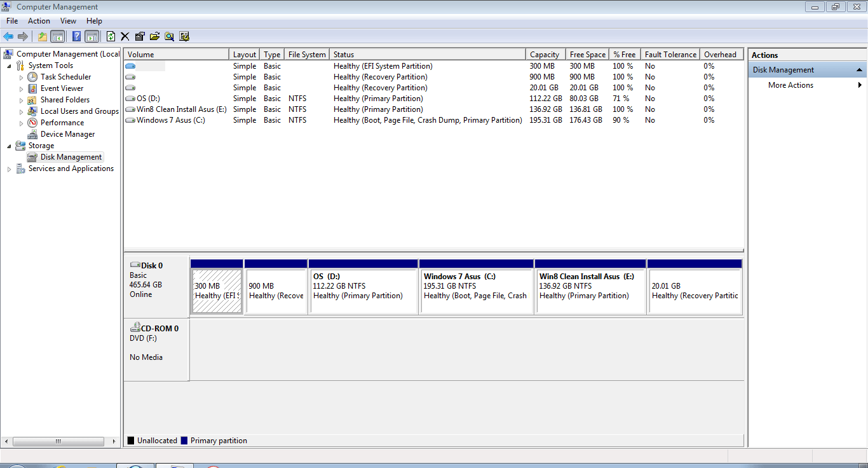Click the CD-ROM 0 drive icon
The image size is (868, 468).
click(x=135, y=328)
